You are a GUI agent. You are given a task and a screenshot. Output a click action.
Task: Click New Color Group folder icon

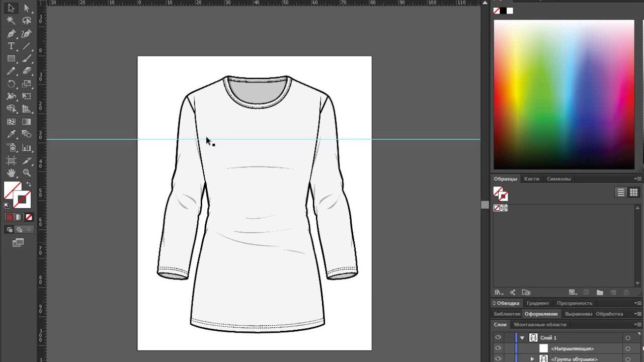[x=600, y=293]
